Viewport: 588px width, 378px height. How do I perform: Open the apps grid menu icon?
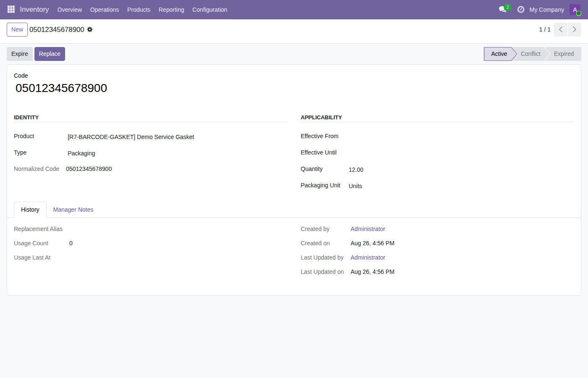11,9
